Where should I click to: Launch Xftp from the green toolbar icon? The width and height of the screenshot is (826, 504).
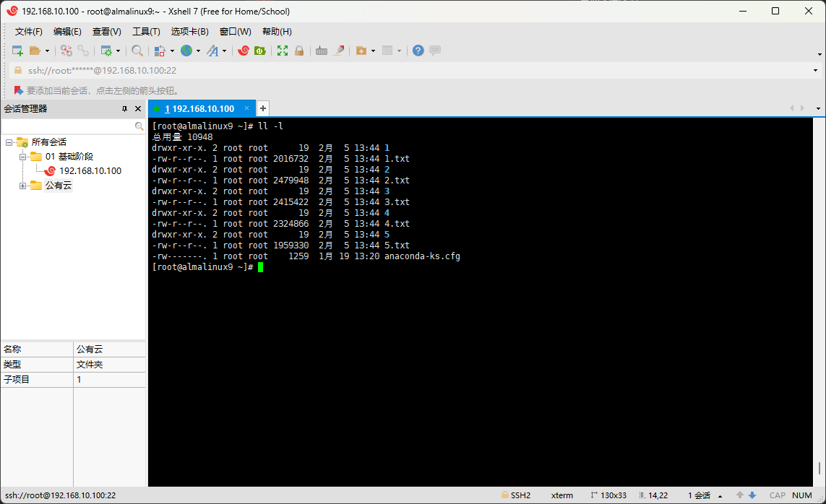pos(260,51)
